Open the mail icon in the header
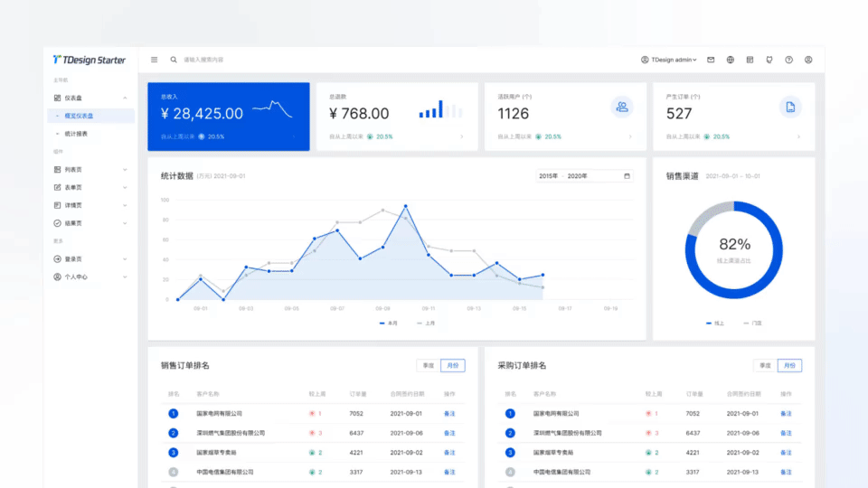868x488 pixels. coord(711,60)
